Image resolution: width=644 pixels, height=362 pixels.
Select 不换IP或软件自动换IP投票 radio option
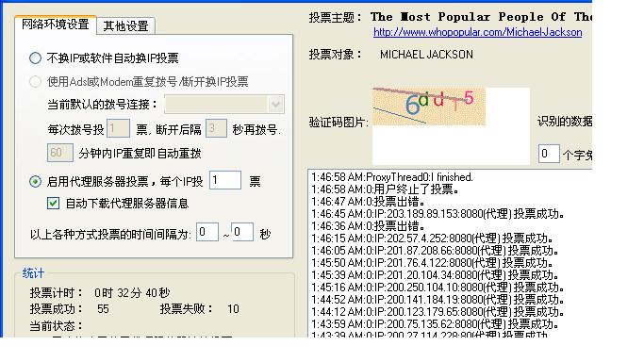click(35, 58)
